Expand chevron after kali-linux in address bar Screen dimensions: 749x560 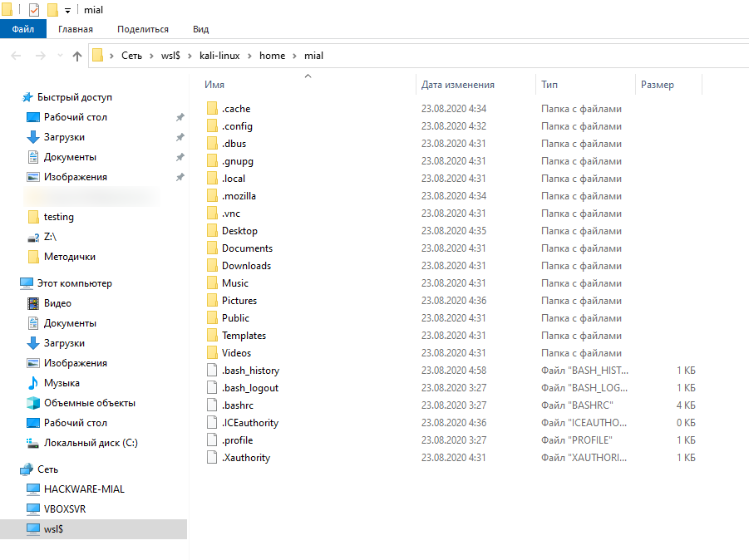pyautogui.click(x=249, y=56)
